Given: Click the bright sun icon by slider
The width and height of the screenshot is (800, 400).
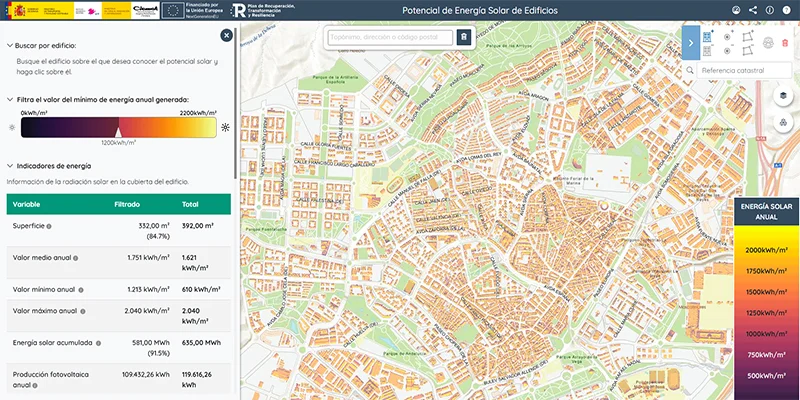Looking at the screenshot, I should [x=226, y=128].
